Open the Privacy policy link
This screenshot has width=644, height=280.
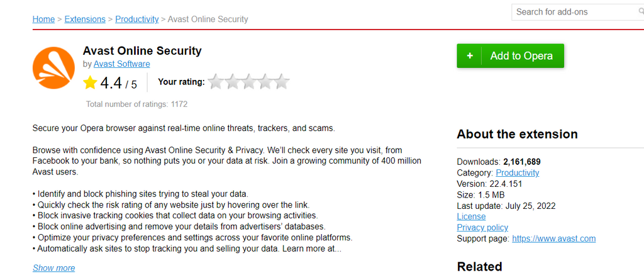(x=482, y=227)
